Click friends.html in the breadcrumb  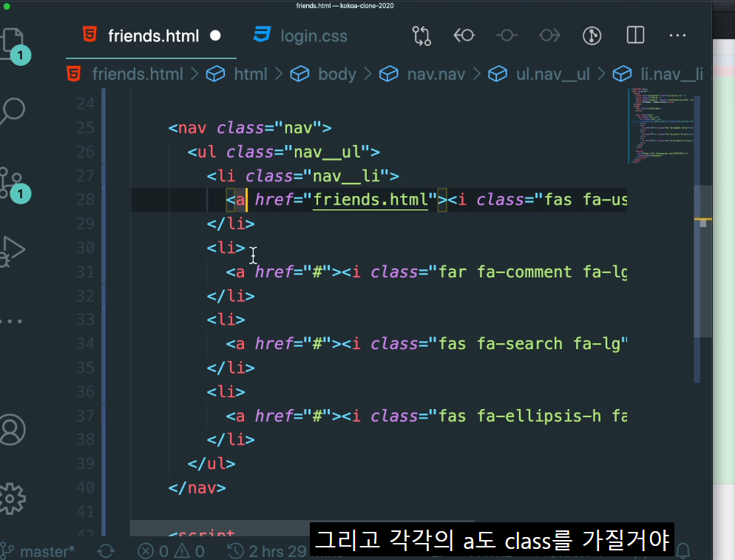pyautogui.click(x=138, y=74)
